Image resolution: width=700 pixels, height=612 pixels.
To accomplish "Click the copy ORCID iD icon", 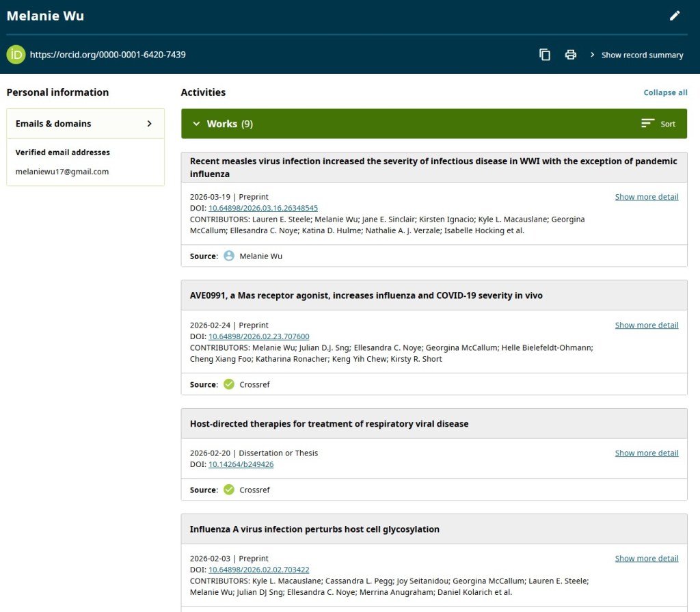I will tap(545, 55).
